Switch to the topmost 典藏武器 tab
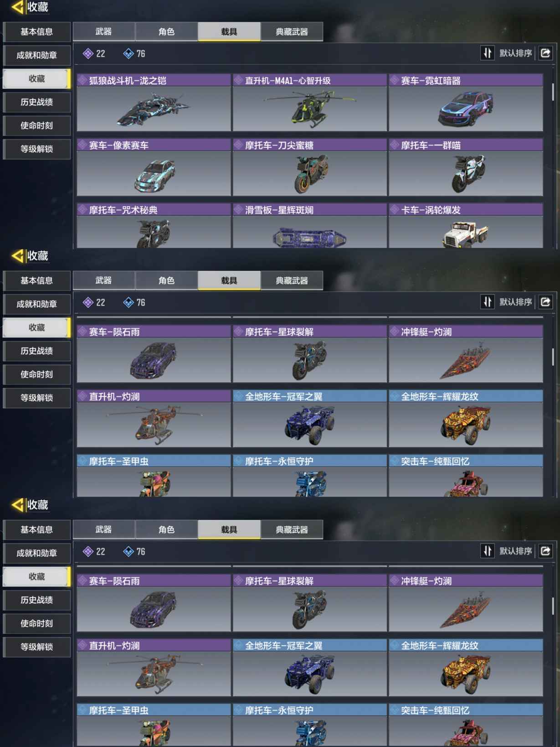The height and width of the screenshot is (747, 560). (292, 31)
